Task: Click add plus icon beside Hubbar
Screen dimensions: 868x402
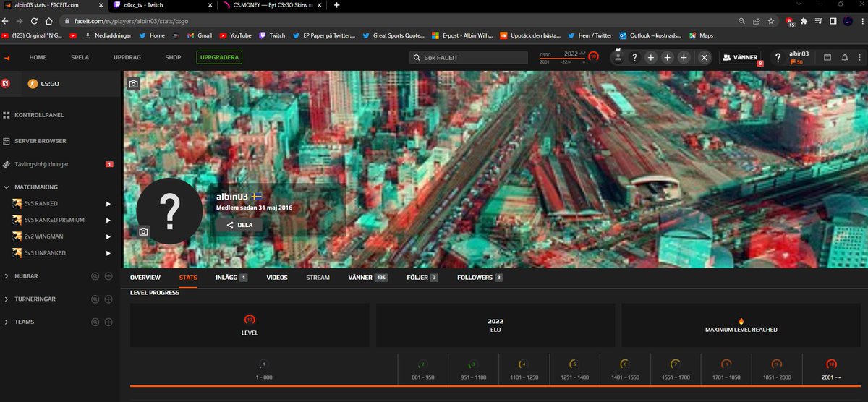Action: coord(109,276)
